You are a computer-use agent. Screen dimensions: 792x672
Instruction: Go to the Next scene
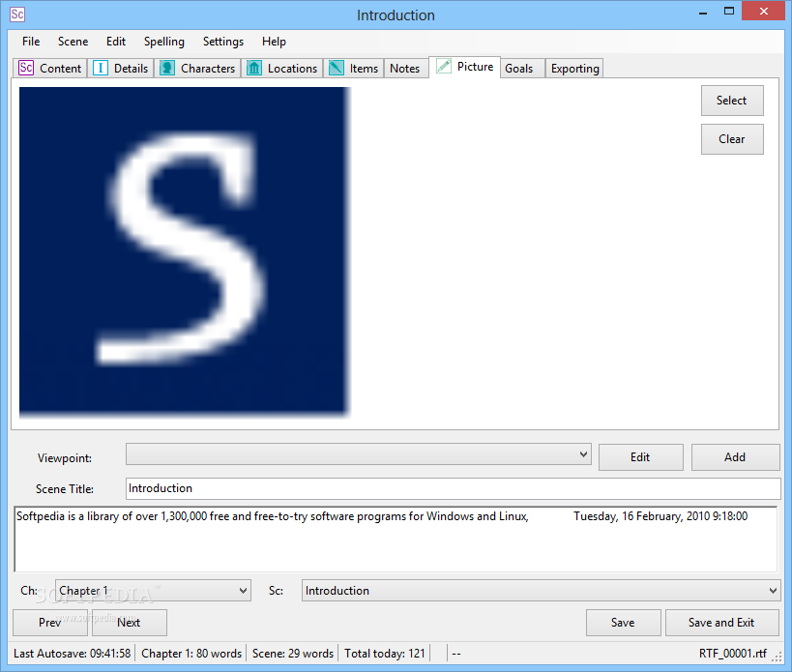point(129,623)
